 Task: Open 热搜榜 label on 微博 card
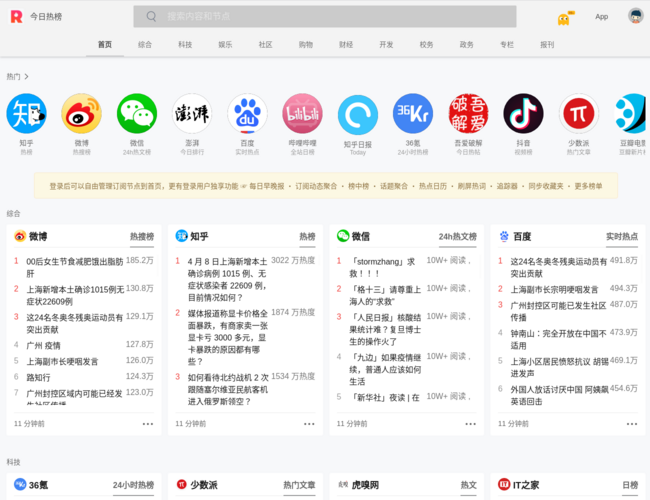tap(142, 236)
